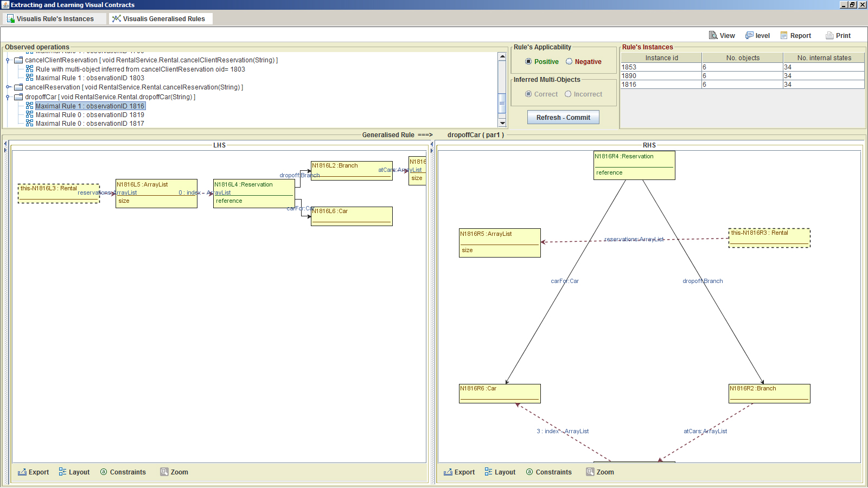Select RHS node this-N1816R3 Rental

769,238
